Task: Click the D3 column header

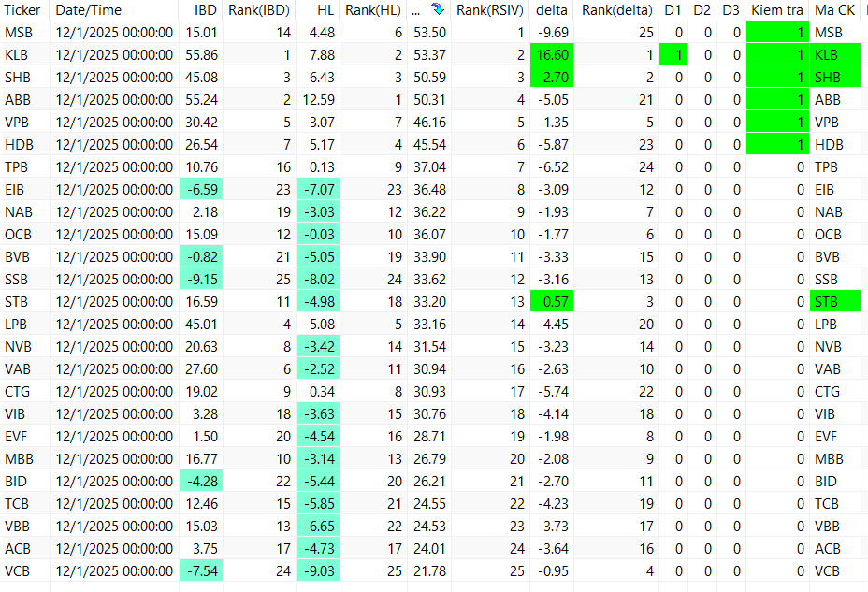Action: click(x=731, y=10)
